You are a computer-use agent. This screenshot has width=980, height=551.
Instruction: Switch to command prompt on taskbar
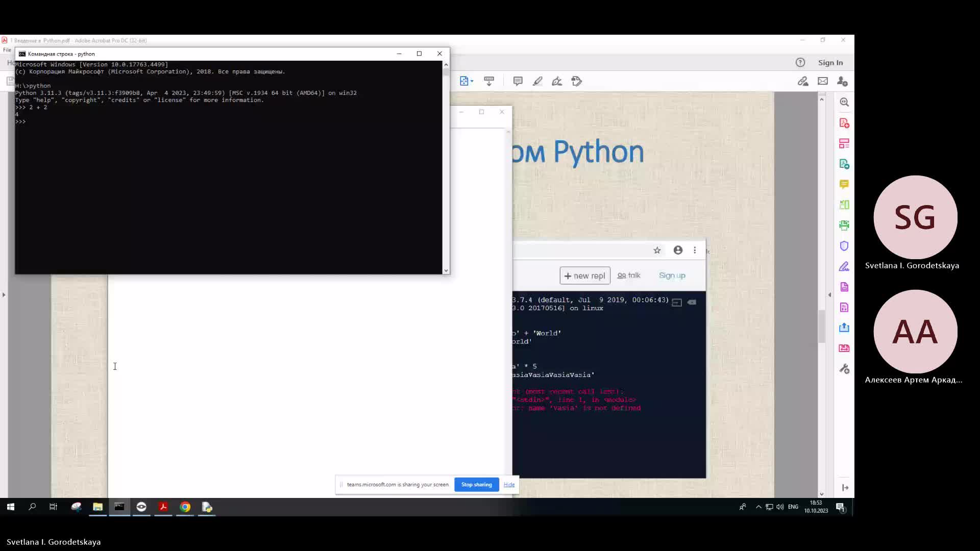click(x=119, y=507)
